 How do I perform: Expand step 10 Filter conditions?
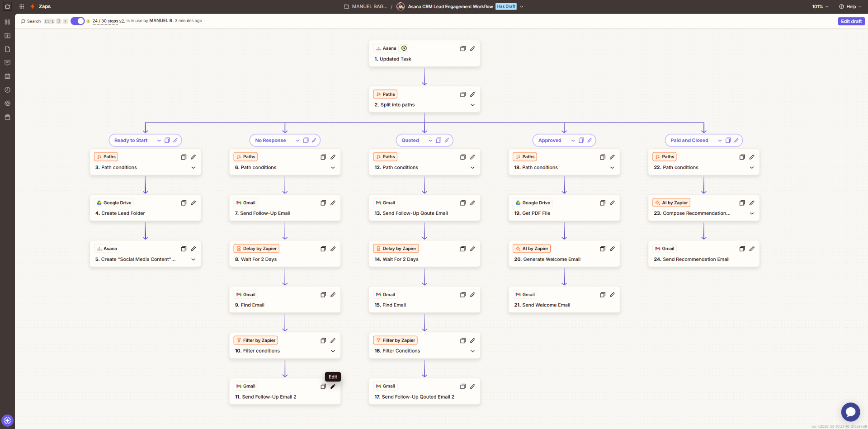[333, 351]
